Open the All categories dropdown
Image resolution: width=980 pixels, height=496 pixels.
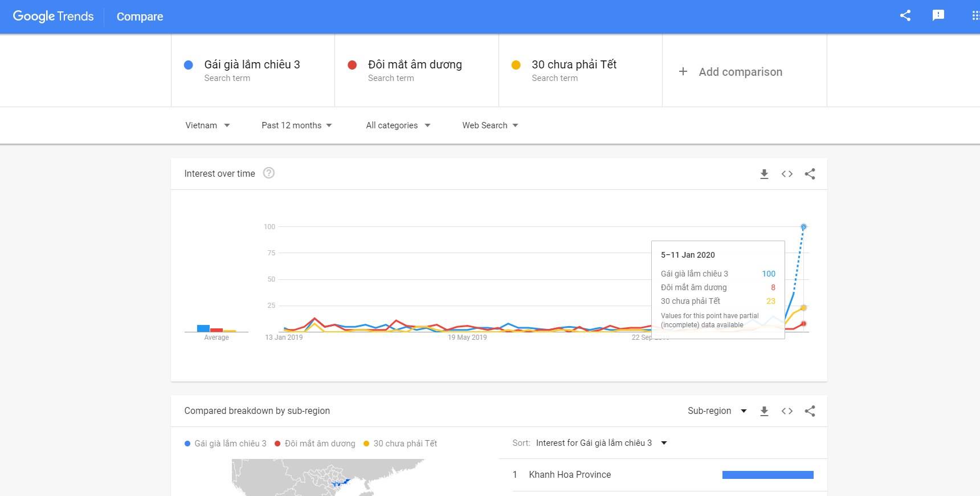coord(398,125)
